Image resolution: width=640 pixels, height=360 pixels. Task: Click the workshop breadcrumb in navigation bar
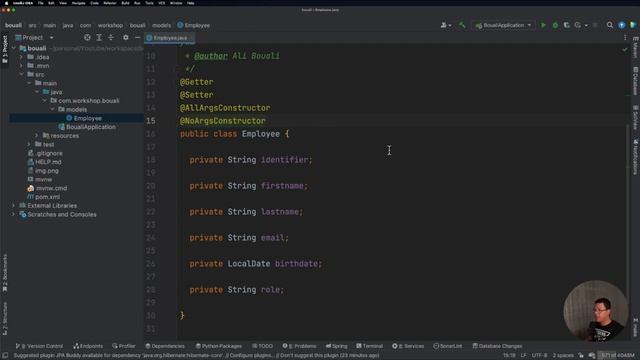coord(110,25)
